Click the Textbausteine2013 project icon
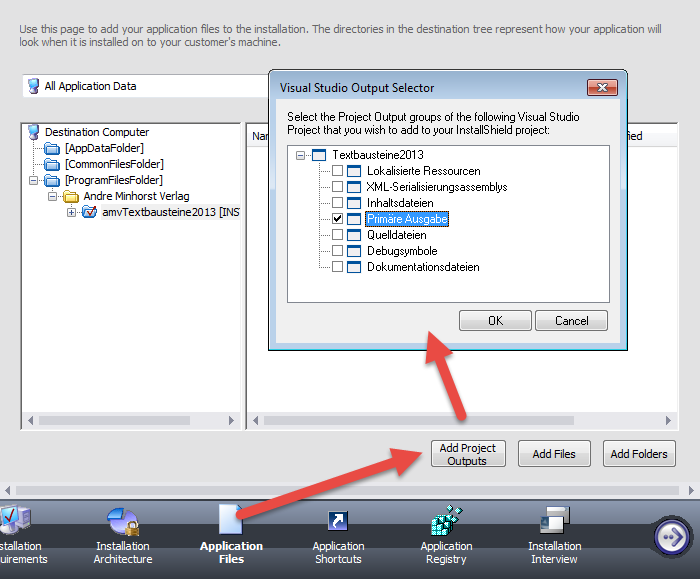The image size is (700, 579). [319, 155]
